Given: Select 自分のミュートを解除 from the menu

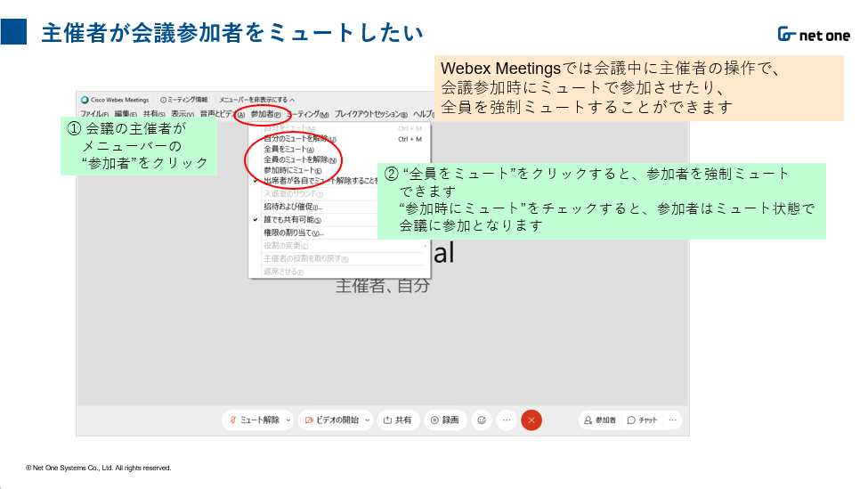Looking at the screenshot, I should tap(299, 138).
